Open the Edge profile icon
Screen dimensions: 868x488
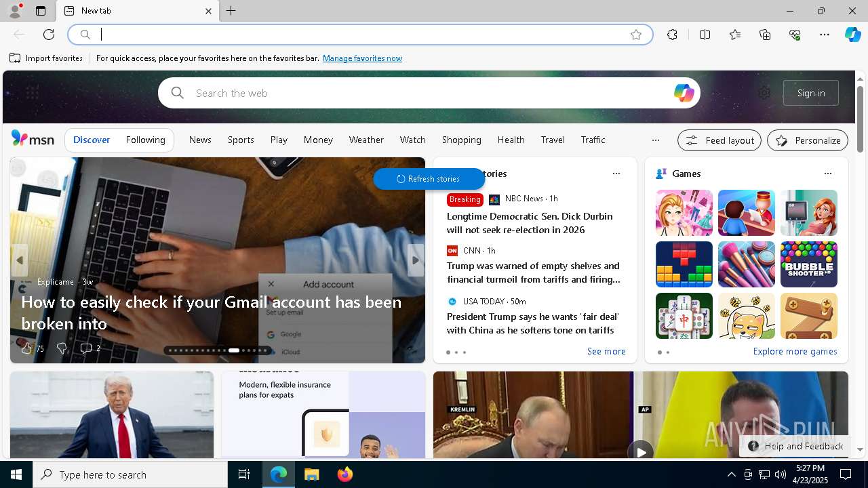[15, 11]
